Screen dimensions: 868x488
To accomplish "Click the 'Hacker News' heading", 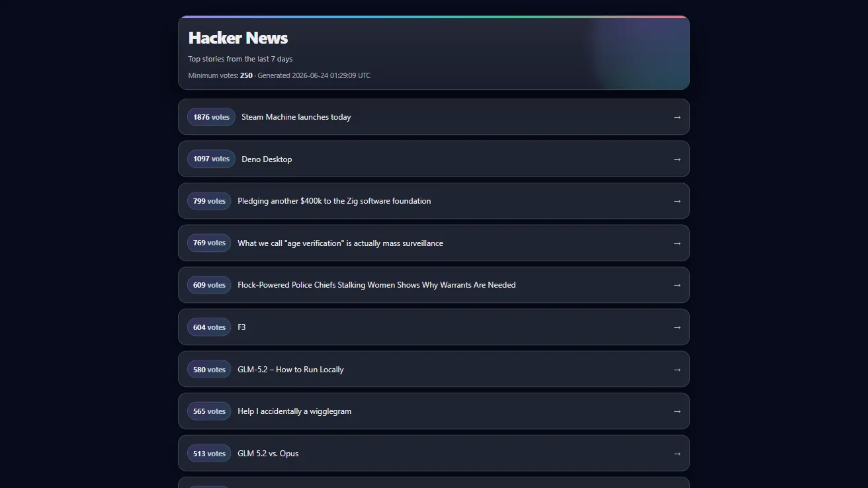I will click(238, 38).
